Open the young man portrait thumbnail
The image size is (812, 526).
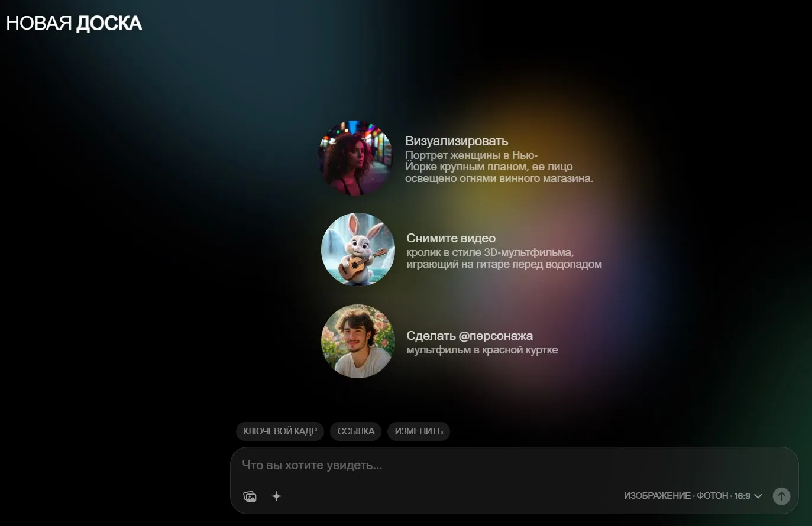click(358, 342)
